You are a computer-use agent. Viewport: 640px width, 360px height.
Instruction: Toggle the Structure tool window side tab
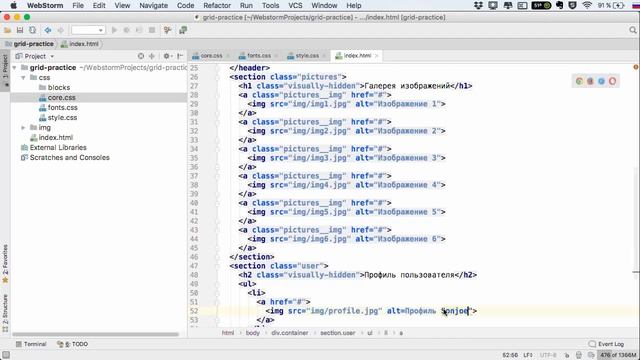pos(5,313)
